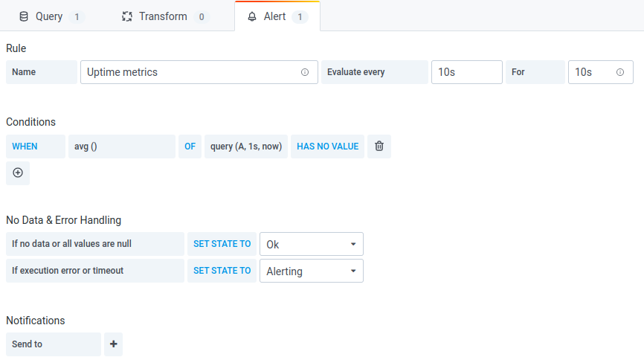Switch to the Transform tab
The image size is (644, 357).
[165, 16]
